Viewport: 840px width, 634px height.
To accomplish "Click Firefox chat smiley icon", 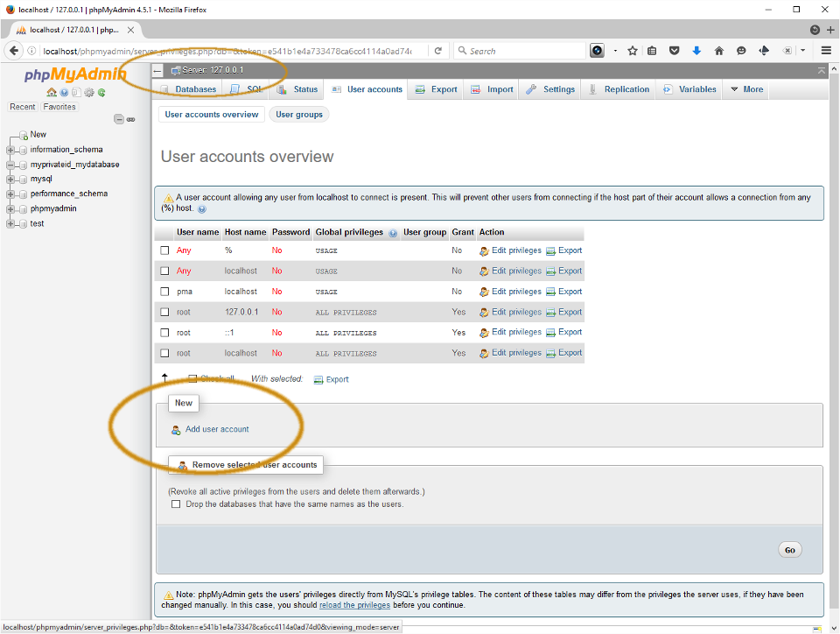I will pos(741,51).
